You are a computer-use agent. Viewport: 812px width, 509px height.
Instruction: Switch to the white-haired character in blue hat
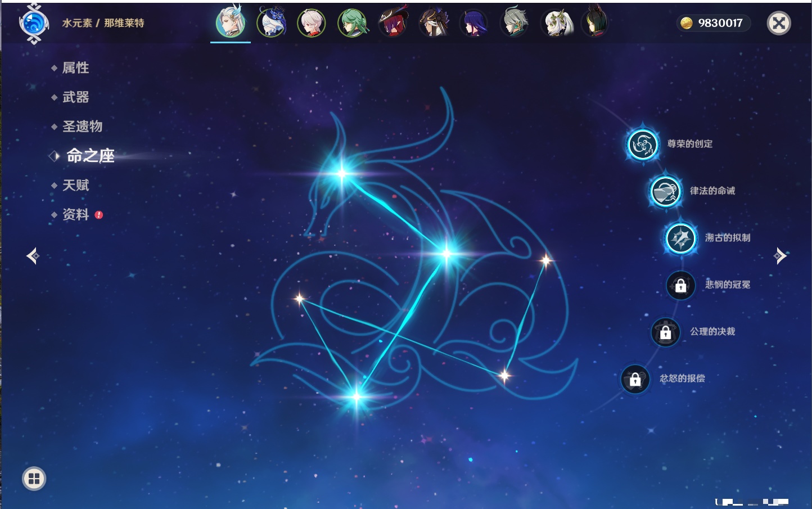[x=272, y=23]
